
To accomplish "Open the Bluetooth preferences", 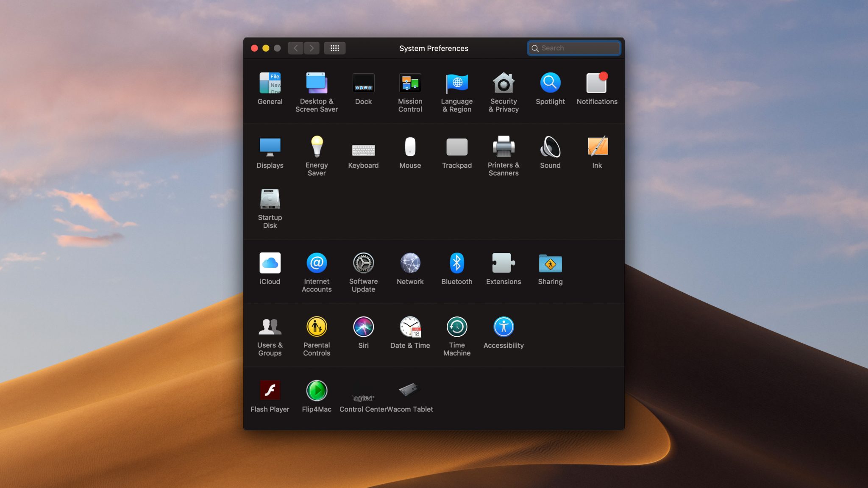I will [456, 263].
